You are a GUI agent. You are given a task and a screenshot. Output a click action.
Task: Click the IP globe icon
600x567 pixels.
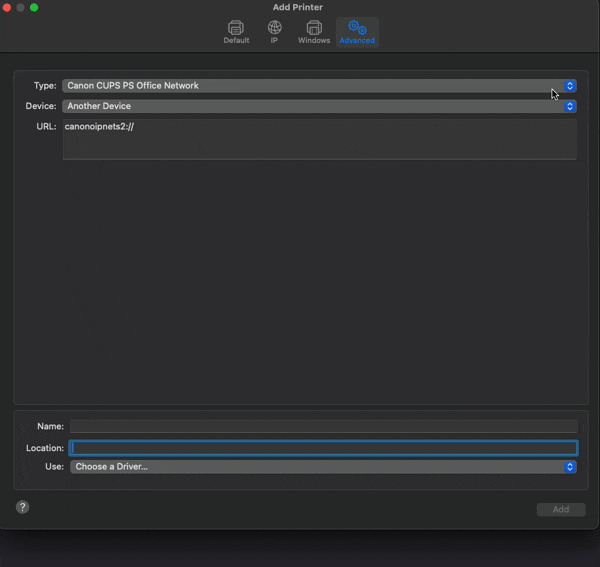[274, 27]
